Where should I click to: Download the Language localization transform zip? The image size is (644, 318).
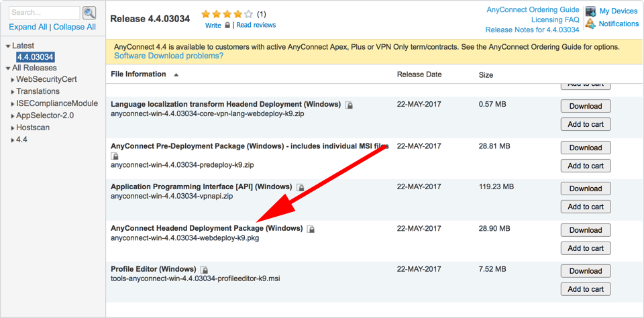tap(586, 106)
